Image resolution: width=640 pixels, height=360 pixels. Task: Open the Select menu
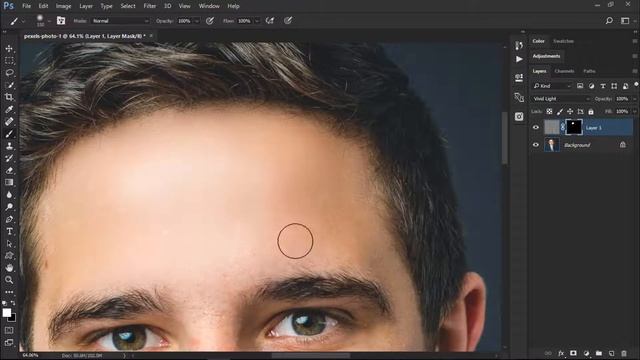click(x=128, y=6)
